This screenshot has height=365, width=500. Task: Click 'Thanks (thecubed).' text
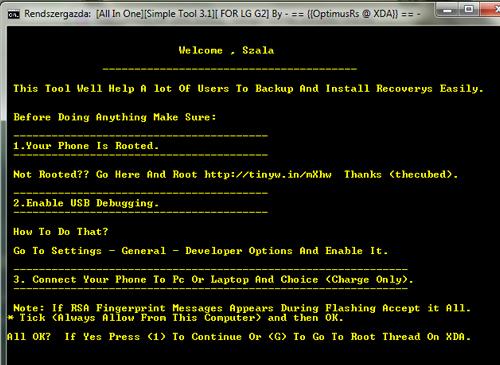[x=401, y=175]
